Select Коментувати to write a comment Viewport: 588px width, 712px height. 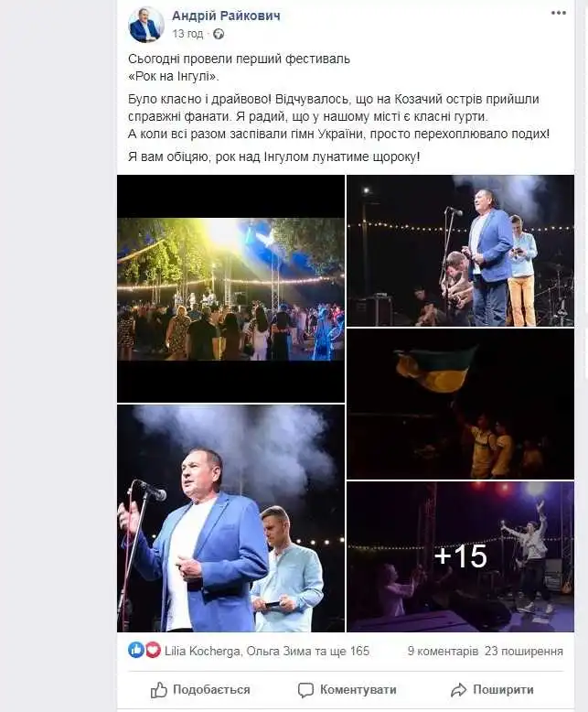(347, 690)
